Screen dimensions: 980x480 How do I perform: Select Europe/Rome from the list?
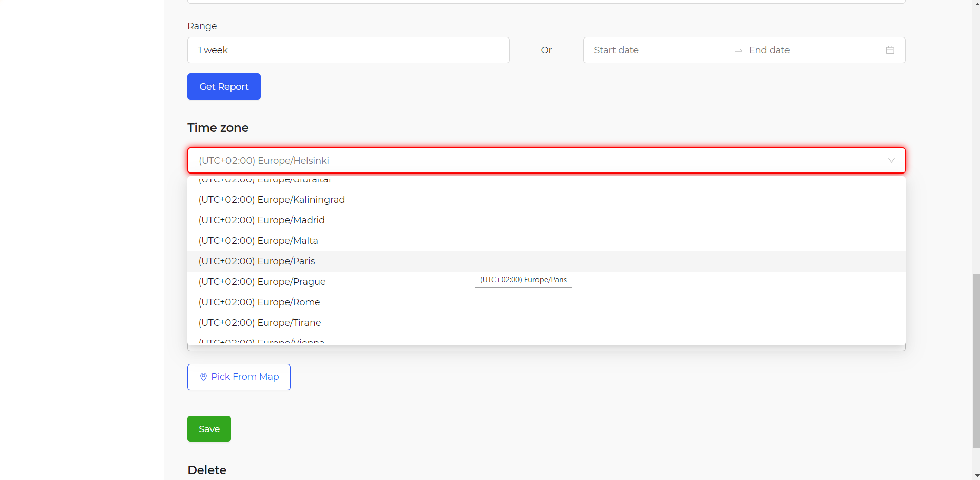click(260, 302)
